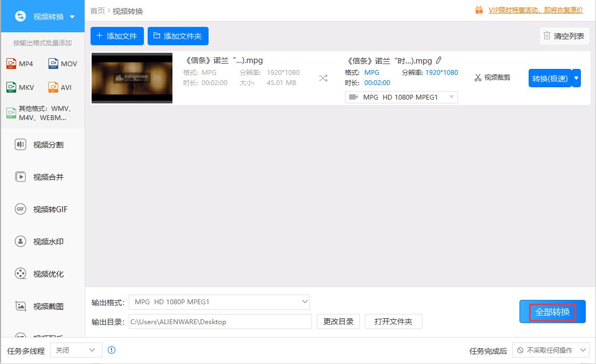The image size is (596, 364).
Task: Click the blue output duration 00:02:00
Action: [x=377, y=83]
